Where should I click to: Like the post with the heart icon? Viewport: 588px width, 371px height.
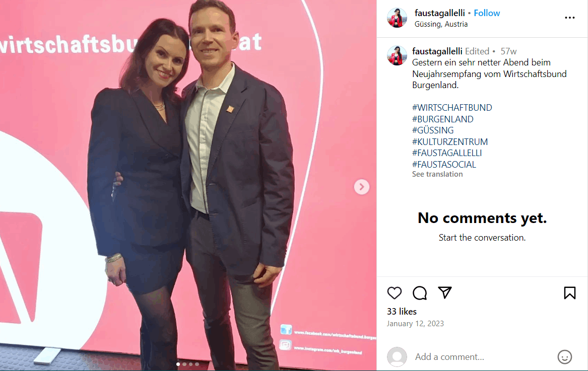tap(394, 293)
